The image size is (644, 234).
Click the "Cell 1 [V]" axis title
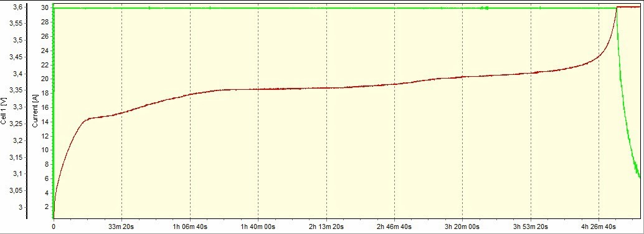(3, 111)
